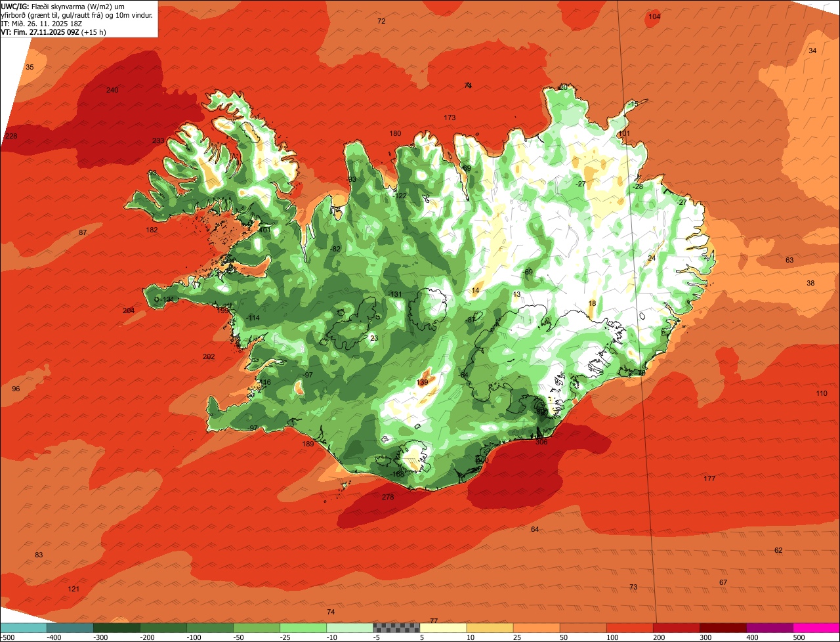
Task: Click the map value '34'
Action: [812, 51]
